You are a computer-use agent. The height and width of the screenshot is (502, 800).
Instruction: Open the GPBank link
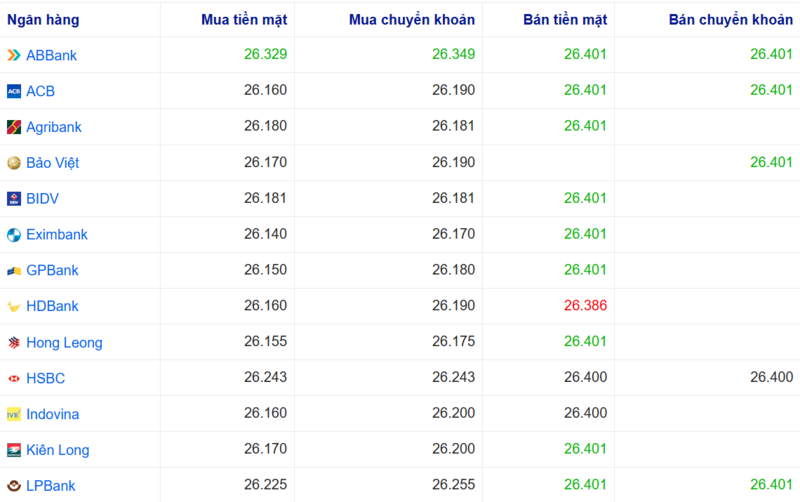(52, 271)
